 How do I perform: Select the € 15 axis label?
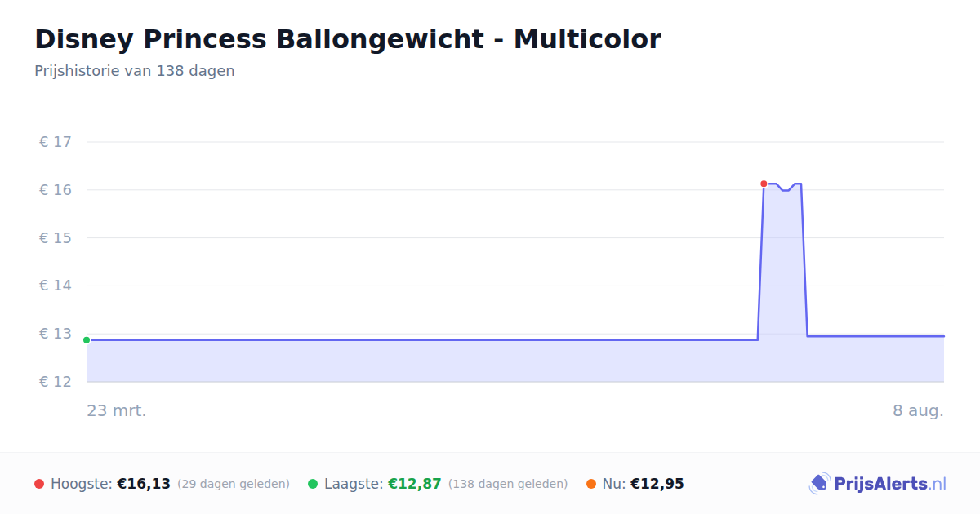(x=56, y=238)
